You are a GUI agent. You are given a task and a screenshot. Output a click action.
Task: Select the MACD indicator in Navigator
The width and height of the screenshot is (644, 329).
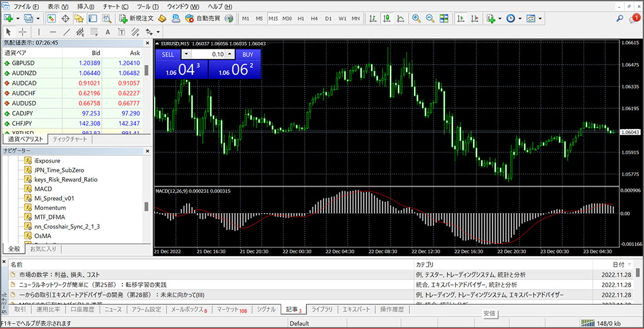tap(43, 189)
